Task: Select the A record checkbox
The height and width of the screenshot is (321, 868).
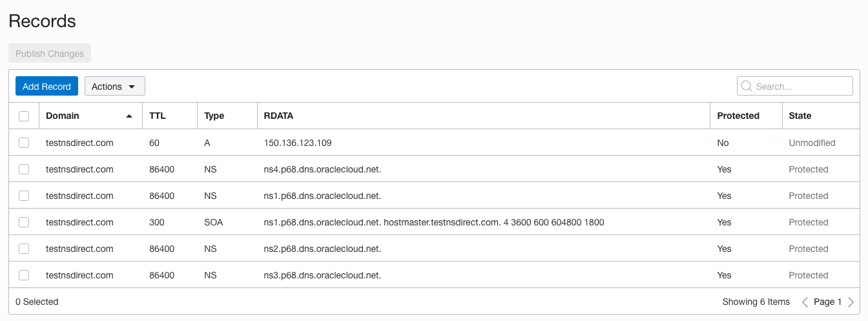Action: 24,143
